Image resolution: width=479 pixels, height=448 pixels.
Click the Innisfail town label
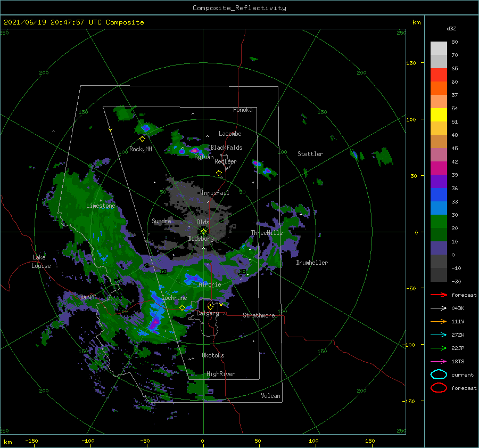215,193
